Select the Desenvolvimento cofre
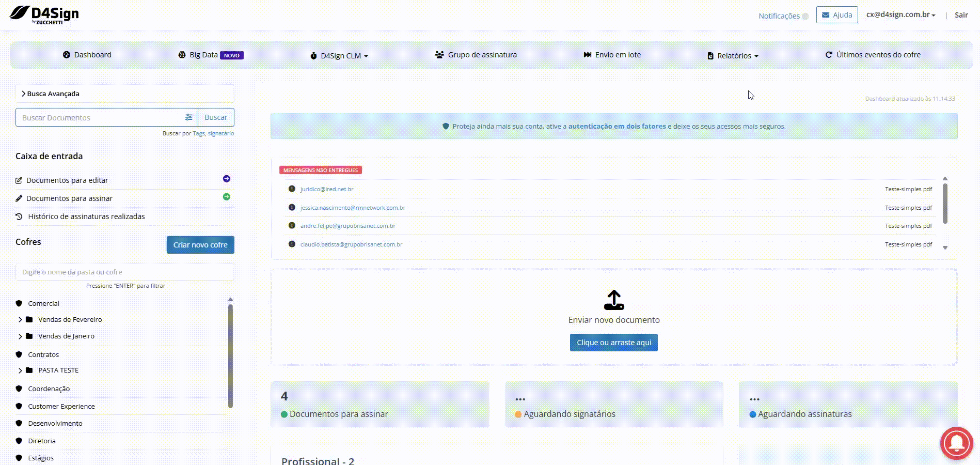 55,423
